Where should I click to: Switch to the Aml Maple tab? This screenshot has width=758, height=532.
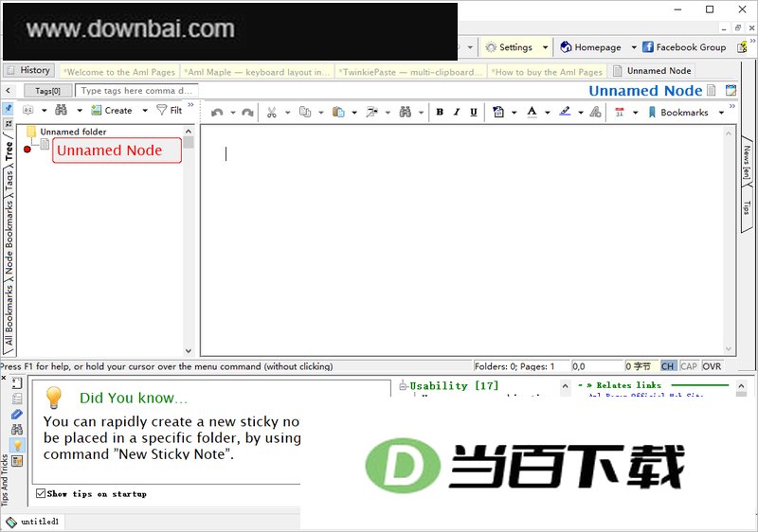coord(257,72)
